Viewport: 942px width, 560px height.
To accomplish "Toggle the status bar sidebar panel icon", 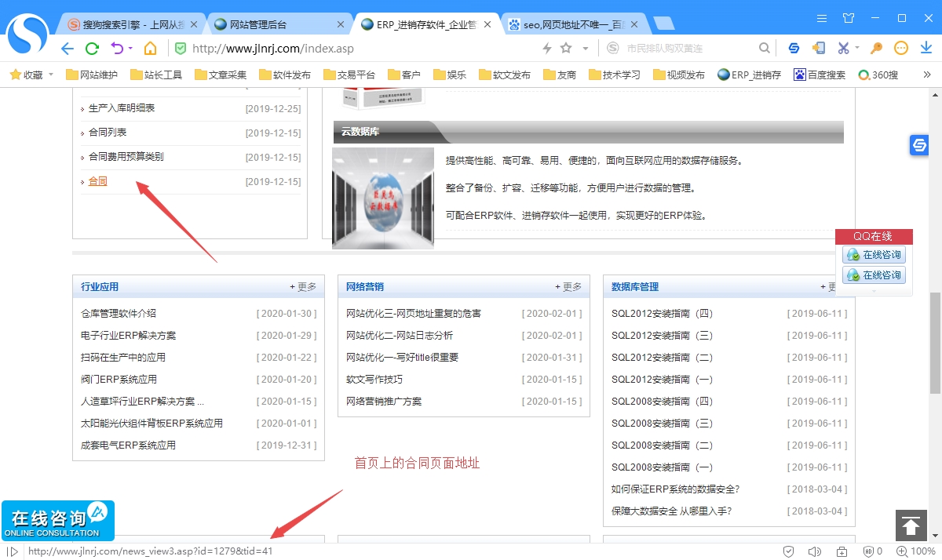I will point(13,551).
